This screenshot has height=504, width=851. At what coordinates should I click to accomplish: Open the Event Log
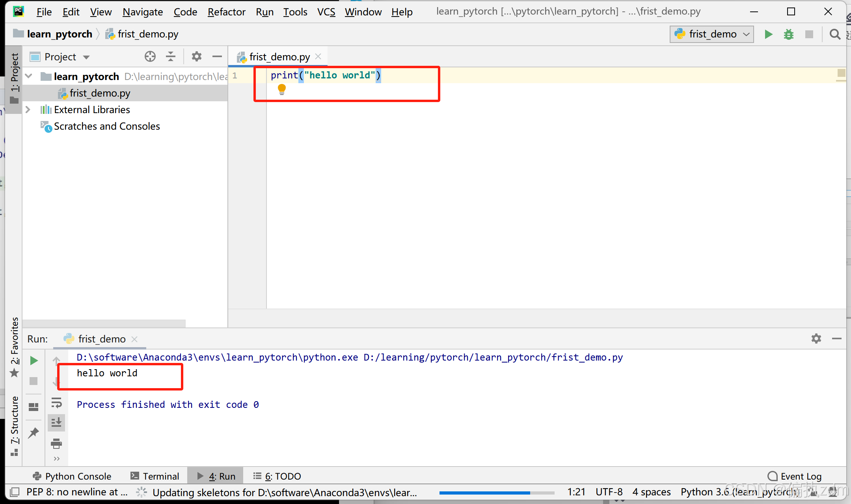tap(795, 476)
